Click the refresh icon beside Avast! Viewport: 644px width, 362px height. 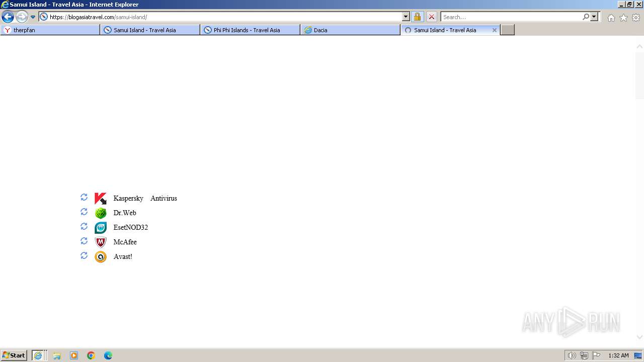tap(84, 255)
